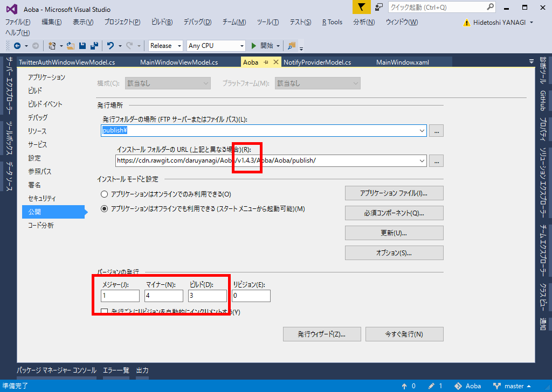Select the セキュリティ settings page

point(42,198)
